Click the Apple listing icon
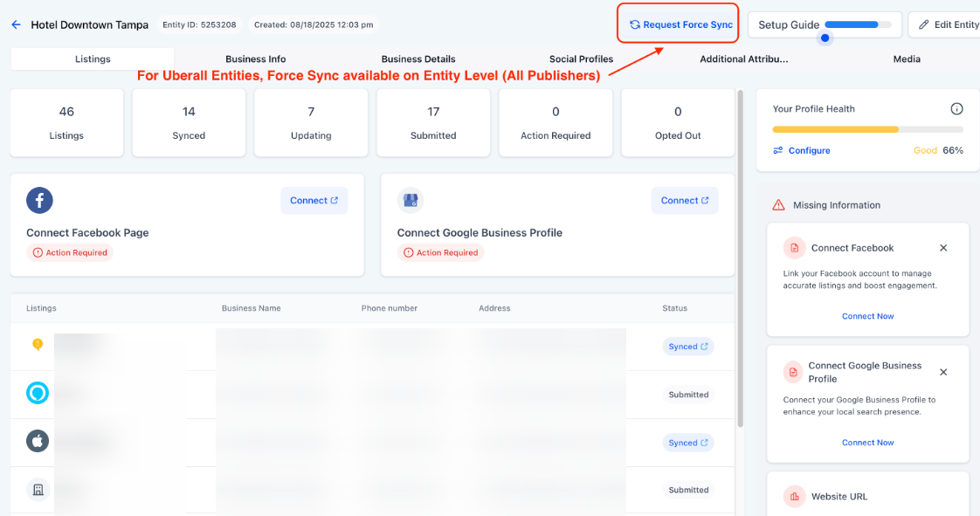 [x=38, y=442]
